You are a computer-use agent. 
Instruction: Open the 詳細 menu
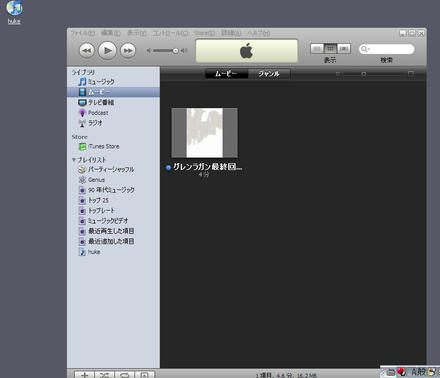(x=231, y=33)
